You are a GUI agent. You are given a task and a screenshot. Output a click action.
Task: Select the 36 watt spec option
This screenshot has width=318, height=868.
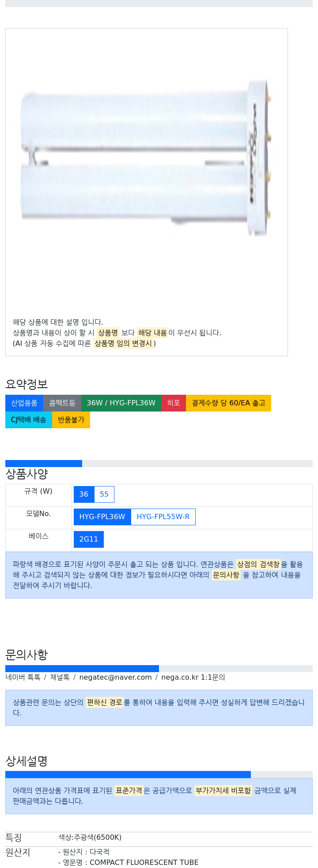[x=84, y=494]
